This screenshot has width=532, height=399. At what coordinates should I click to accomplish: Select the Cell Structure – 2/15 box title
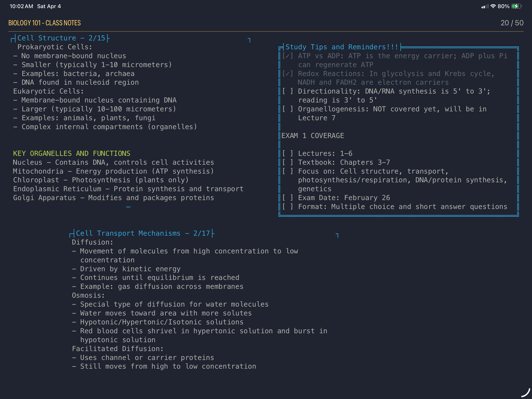(61, 38)
